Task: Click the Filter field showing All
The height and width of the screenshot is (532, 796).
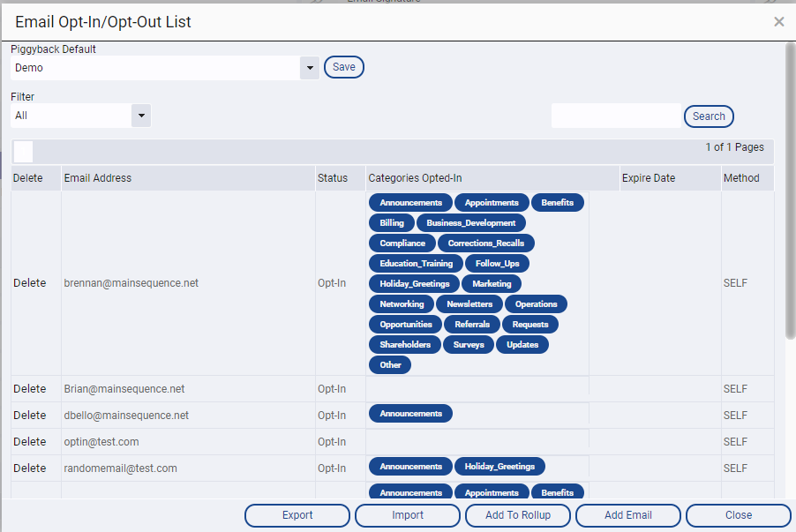Action: (x=71, y=116)
